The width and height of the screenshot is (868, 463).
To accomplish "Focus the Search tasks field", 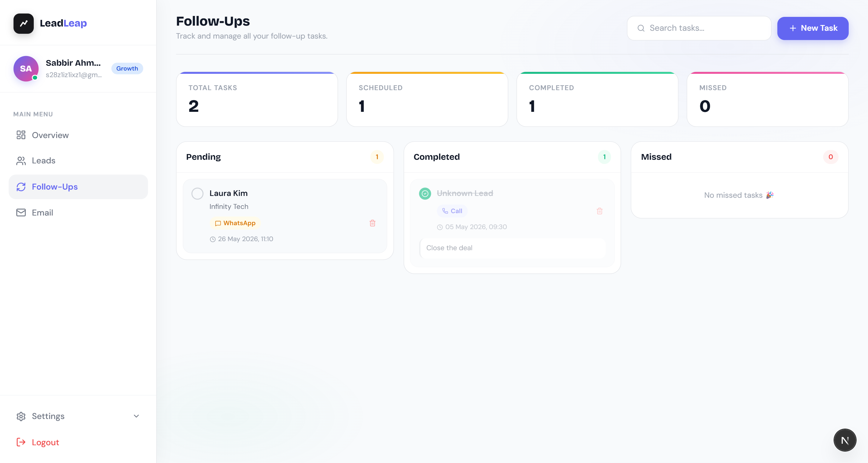I will coord(699,28).
